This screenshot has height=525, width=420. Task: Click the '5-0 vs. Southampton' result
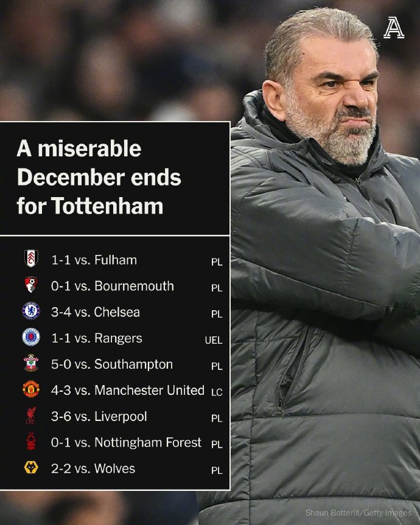[112, 364]
